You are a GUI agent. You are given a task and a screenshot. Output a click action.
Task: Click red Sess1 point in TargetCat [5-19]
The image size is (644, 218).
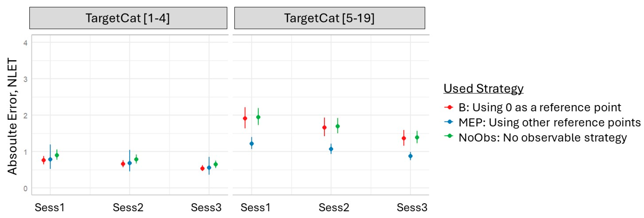245,118
